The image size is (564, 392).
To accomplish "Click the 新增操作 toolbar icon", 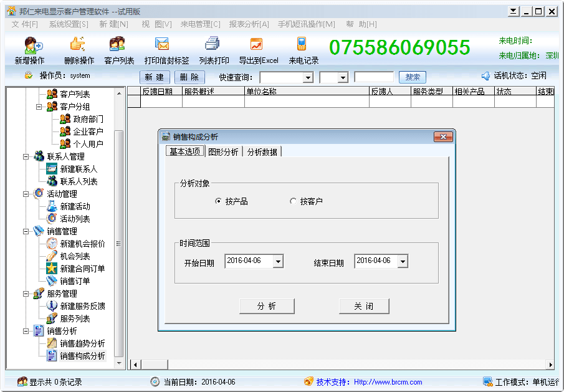I will point(29,49).
